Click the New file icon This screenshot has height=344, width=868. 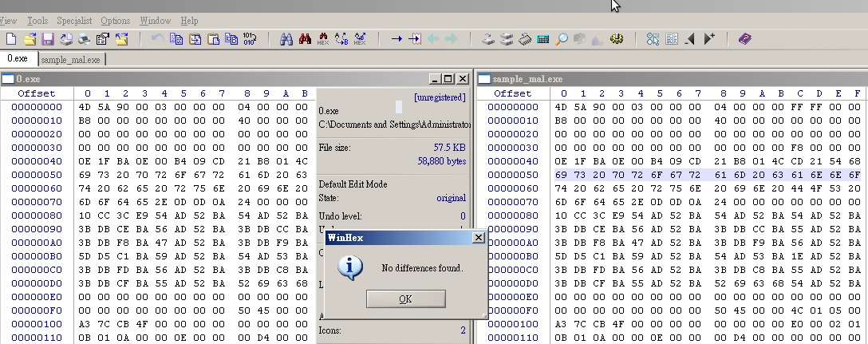(x=10, y=38)
